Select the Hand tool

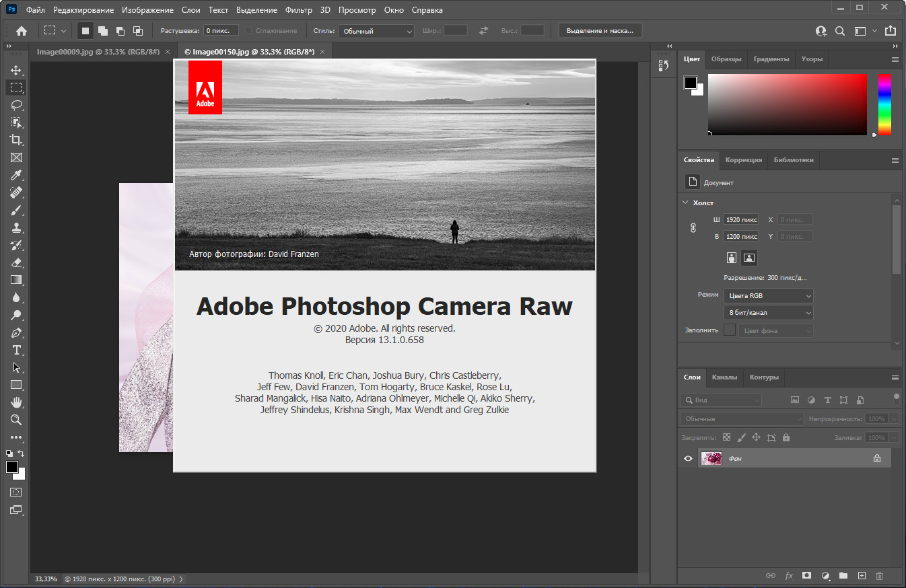[16, 402]
